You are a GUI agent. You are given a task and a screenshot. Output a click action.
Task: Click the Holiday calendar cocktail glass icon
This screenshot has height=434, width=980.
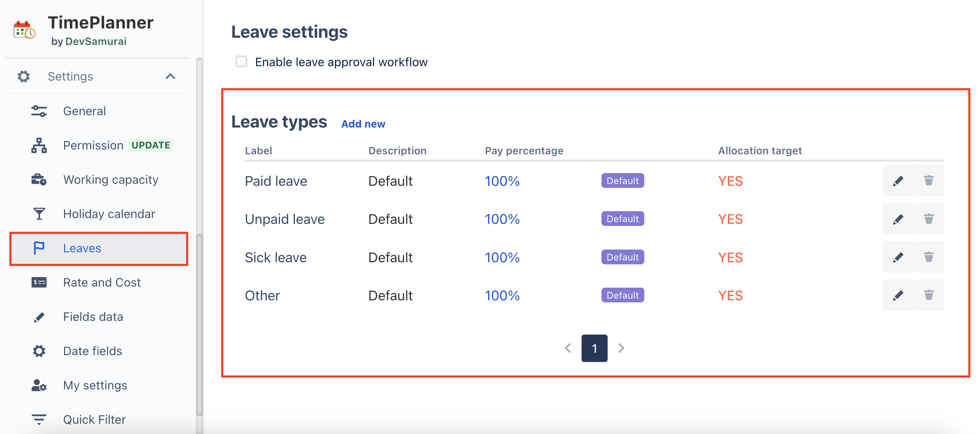click(x=39, y=214)
